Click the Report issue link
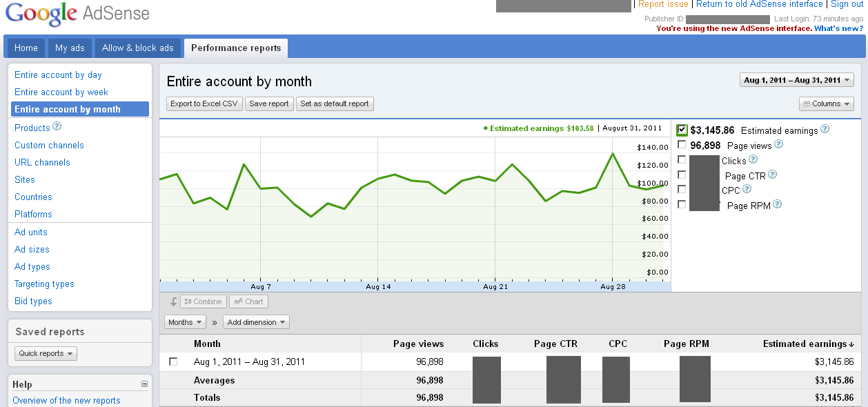 point(663,4)
